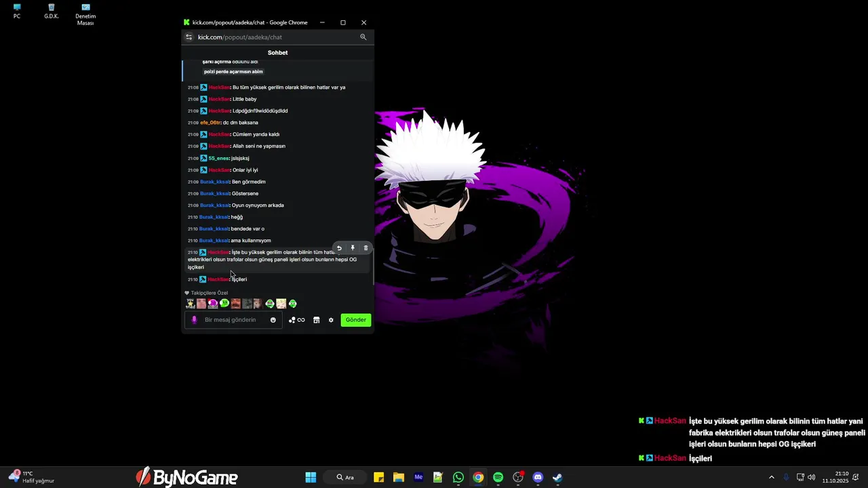868x488 pixels.
Task: Open the clock and date flyout
Action: 835,477
